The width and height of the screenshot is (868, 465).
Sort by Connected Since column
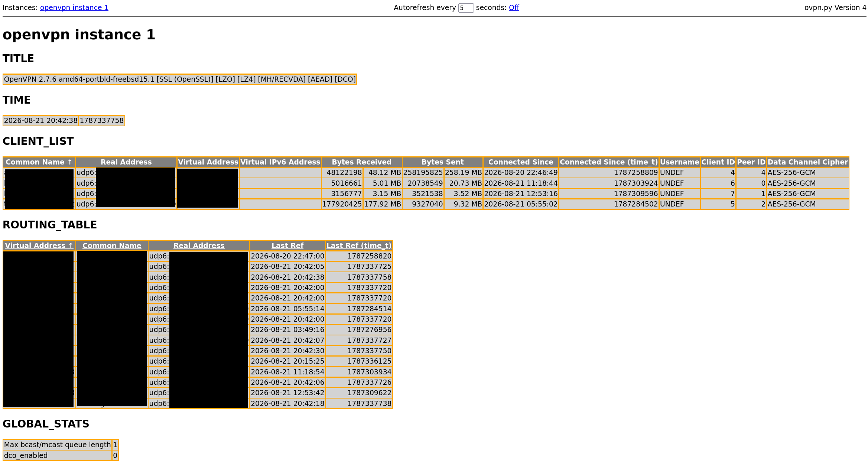(521, 162)
